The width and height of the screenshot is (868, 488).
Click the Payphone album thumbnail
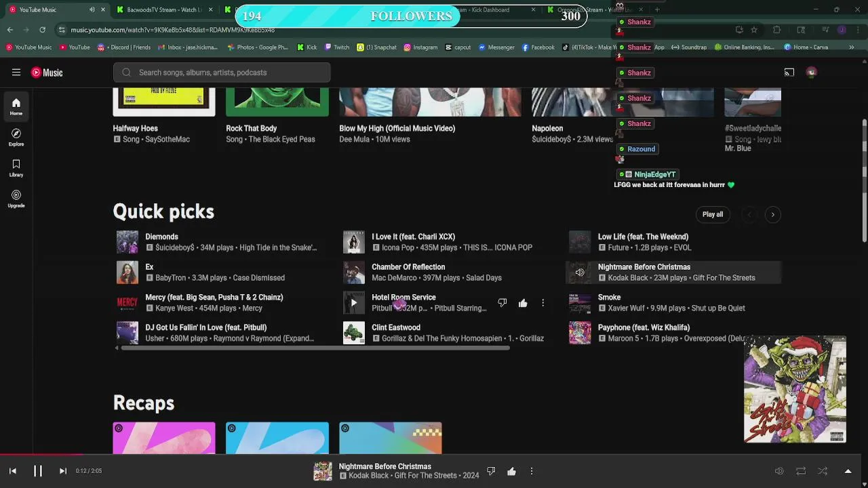[x=580, y=333]
